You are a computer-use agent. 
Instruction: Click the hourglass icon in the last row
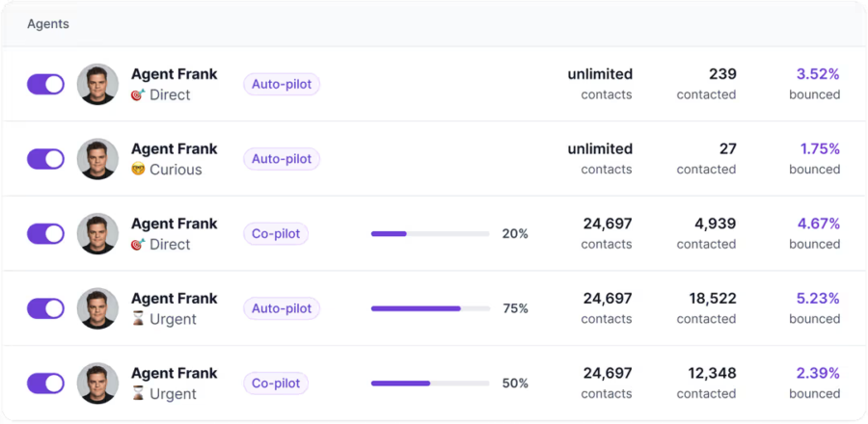pos(138,394)
